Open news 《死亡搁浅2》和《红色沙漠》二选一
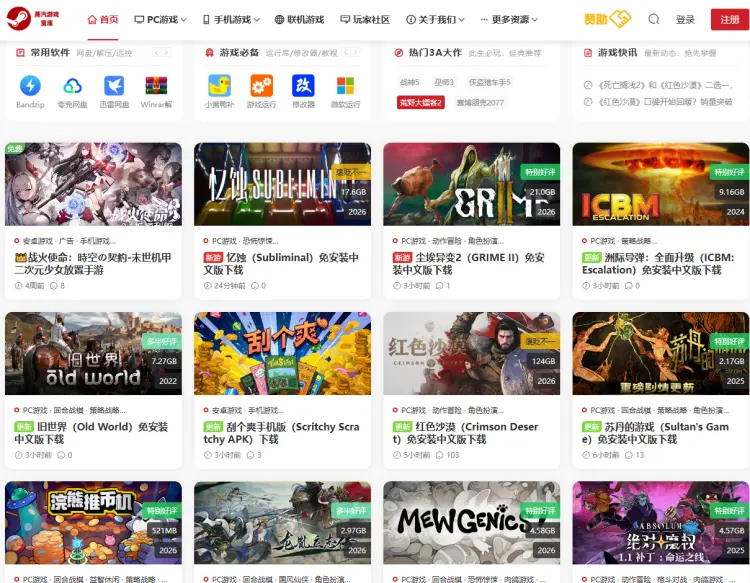Image resolution: width=750 pixels, height=583 pixels. click(x=665, y=85)
